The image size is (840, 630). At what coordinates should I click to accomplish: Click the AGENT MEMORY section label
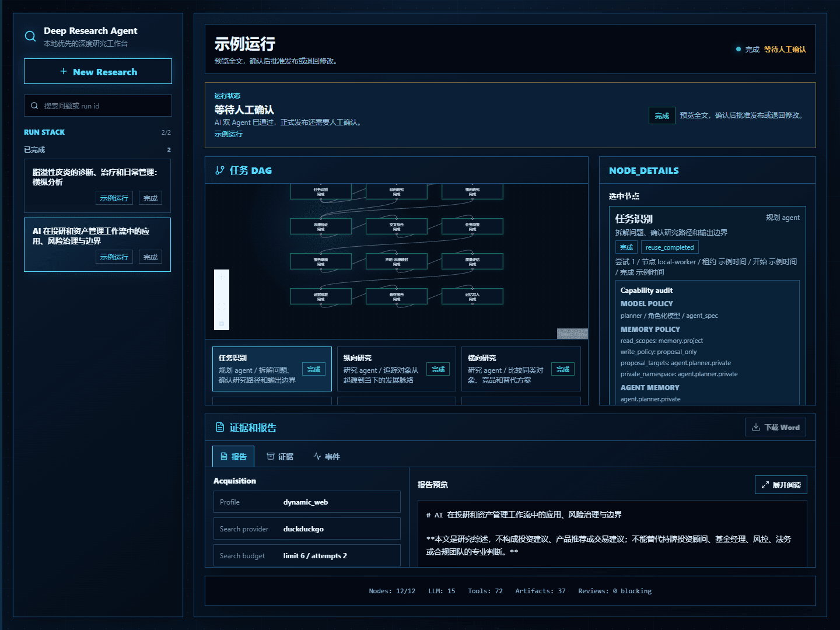650,388
